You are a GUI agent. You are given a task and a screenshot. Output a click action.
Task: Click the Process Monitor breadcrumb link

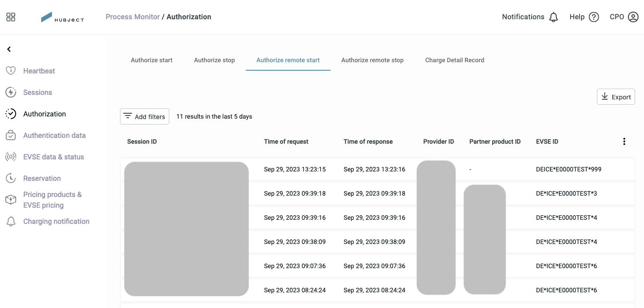(133, 17)
